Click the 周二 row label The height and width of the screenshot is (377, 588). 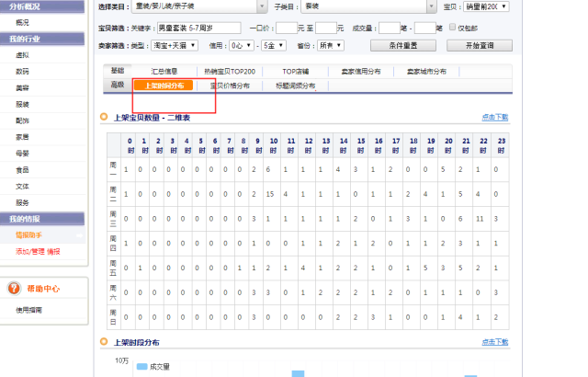tap(113, 194)
